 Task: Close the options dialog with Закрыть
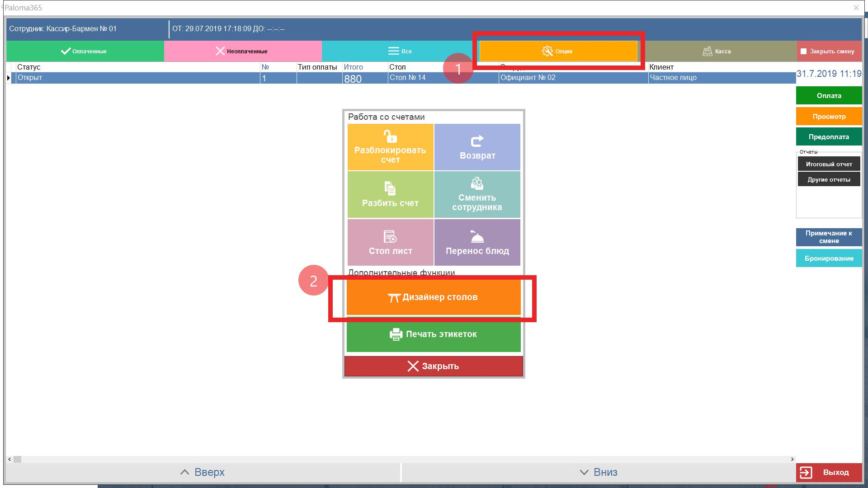click(x=433, y=366)
